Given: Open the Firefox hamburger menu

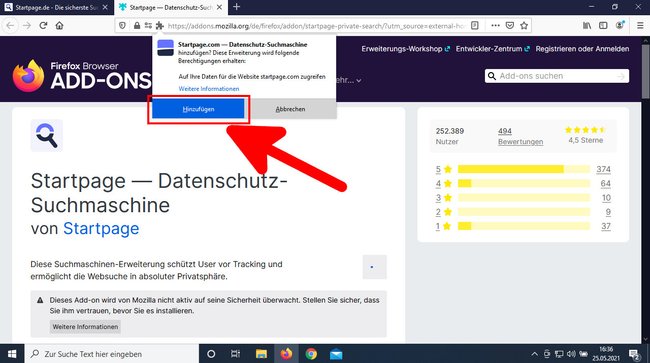Looking at the screenshot, I should pyautogui.click(x=640, y=26).
